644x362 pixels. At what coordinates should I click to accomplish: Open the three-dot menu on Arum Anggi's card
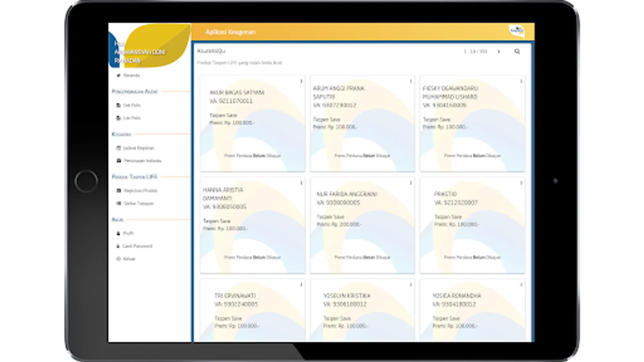point(411,81)
